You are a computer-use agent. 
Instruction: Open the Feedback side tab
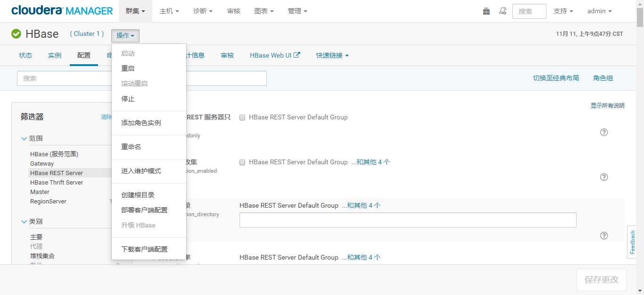coord(632,242)
